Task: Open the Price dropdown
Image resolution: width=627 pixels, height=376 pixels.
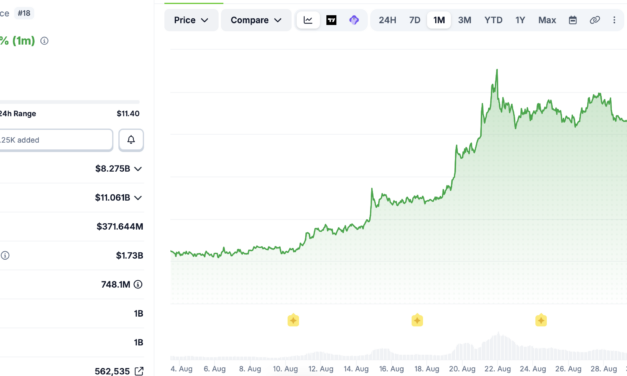Action: point(191,20)
